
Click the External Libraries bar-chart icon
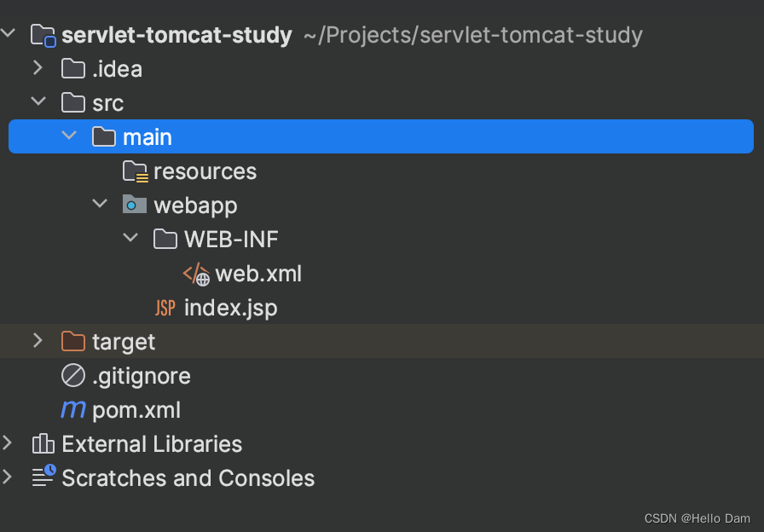point(43,444)
